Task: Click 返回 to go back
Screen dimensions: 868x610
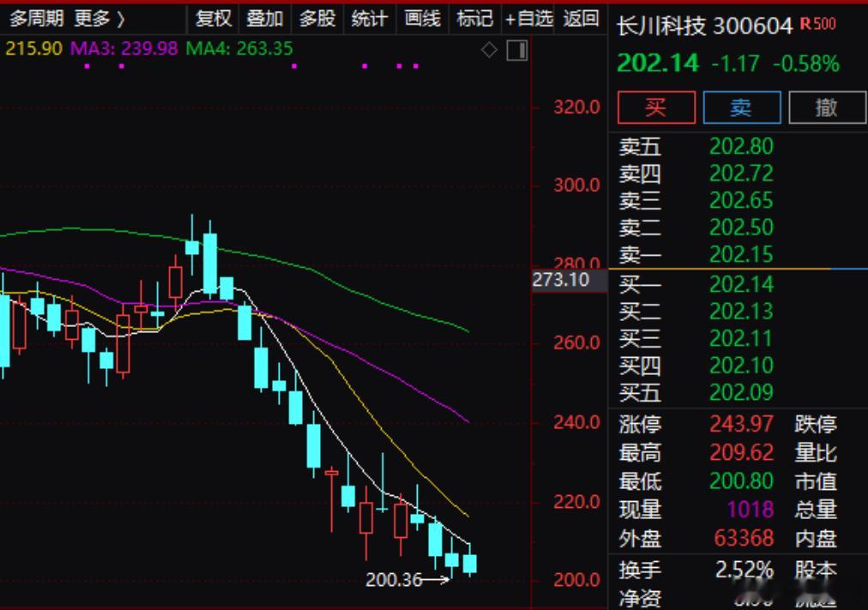Action: click(581, 19)
